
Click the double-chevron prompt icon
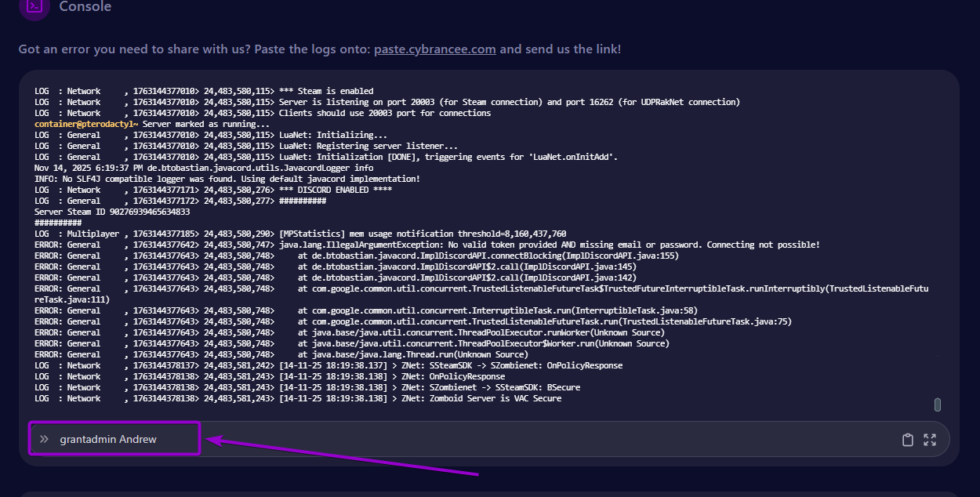(44, 439)
